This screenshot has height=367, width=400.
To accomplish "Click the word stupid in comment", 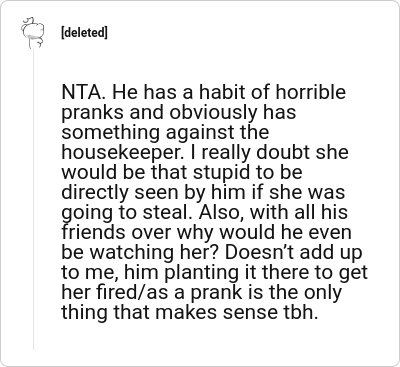I will click(221, 173).
